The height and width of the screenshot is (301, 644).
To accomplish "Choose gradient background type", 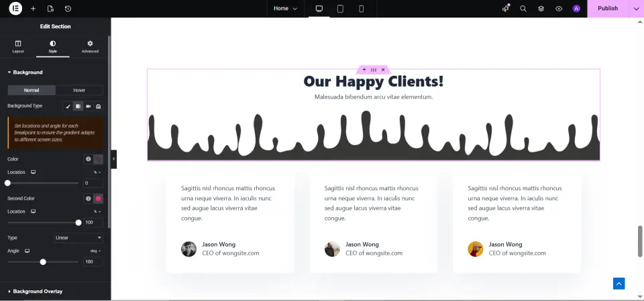I will point(78,106).
